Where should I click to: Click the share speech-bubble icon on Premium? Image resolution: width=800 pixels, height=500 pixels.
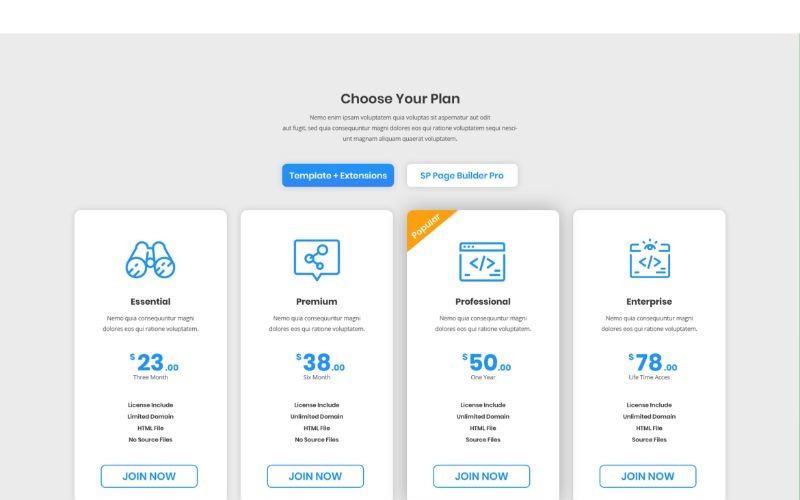[x=316, y=260]
